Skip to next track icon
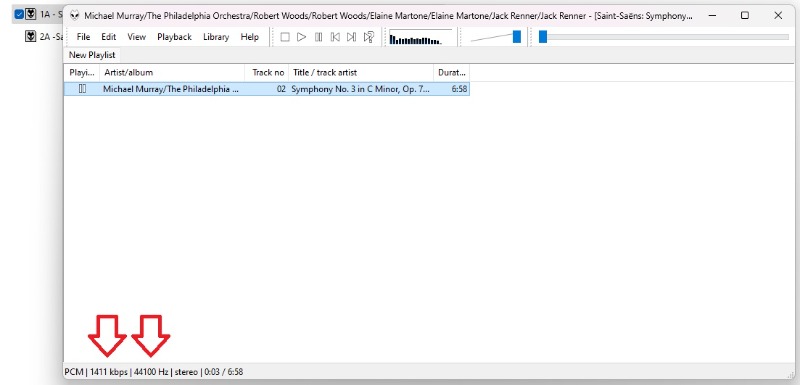The height and width of the screenshot is (385, 800). coord(351,37)
